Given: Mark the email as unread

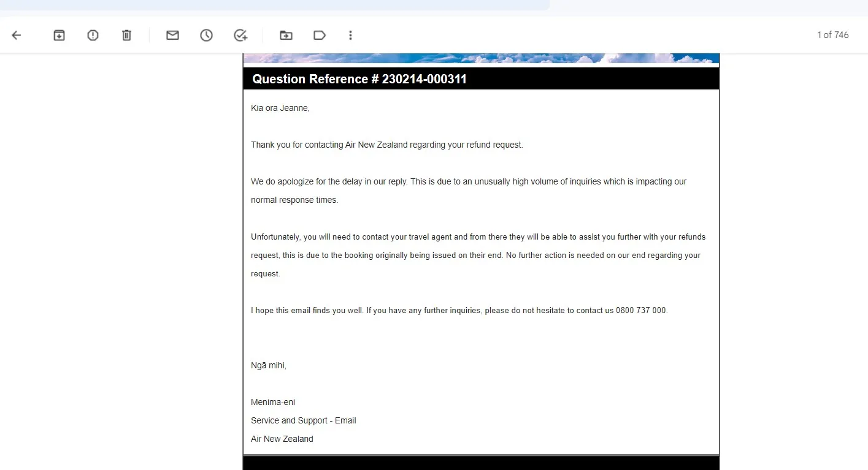Looking at the screenshot, I should (x=172, y=36).
